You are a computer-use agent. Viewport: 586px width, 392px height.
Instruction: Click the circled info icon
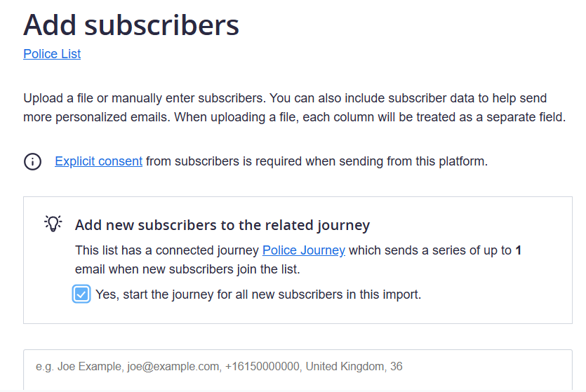[x=32, y=162]
